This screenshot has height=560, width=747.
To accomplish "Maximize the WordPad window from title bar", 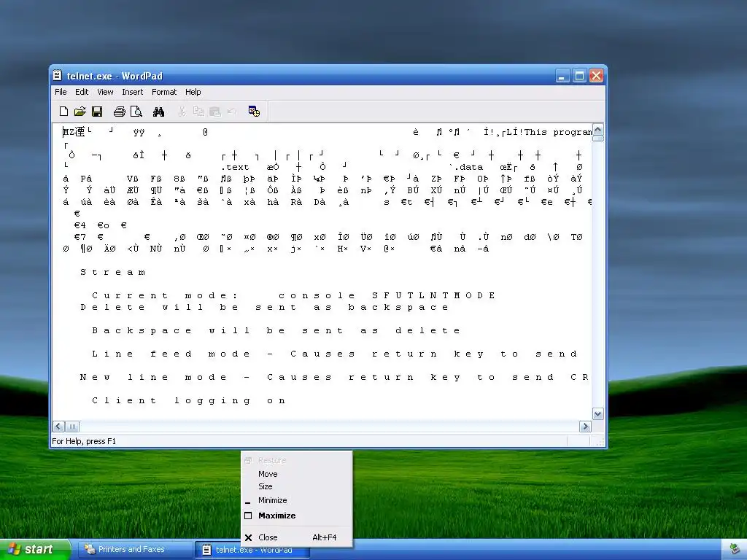I will click(579, 76).
